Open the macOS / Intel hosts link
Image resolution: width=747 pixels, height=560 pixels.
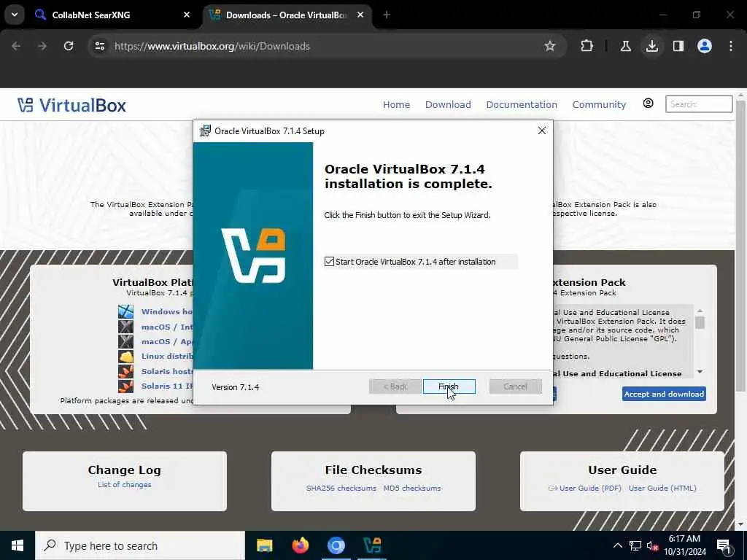167,327
